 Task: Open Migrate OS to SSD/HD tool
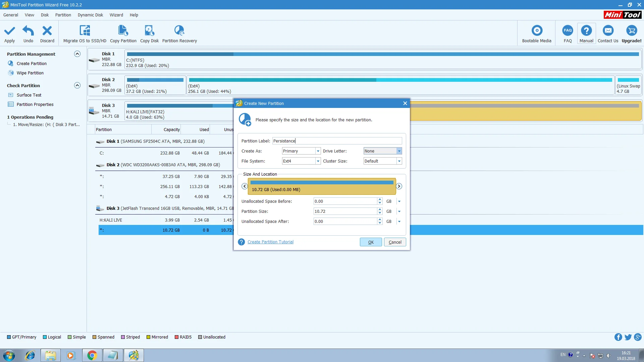tap(85, 31)
